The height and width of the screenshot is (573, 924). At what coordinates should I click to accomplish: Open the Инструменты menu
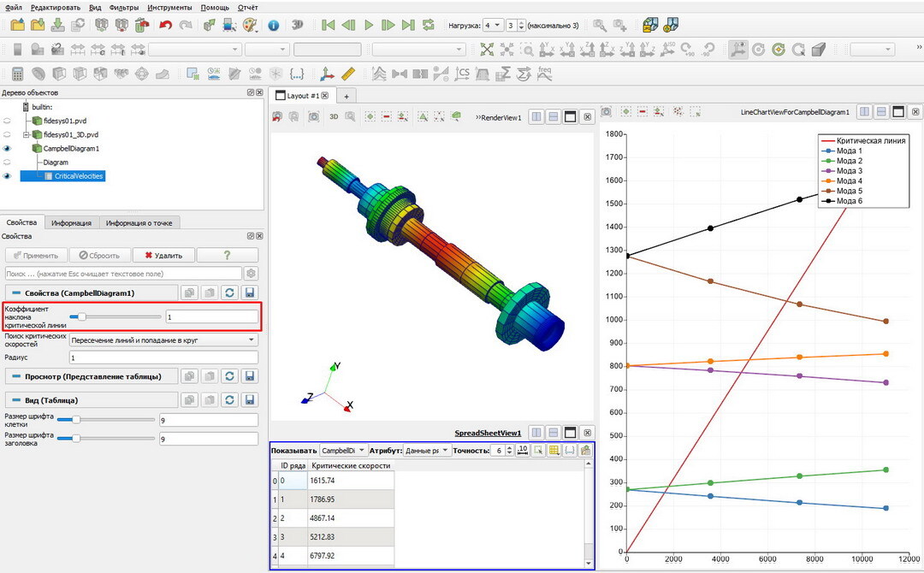point(169,8)
